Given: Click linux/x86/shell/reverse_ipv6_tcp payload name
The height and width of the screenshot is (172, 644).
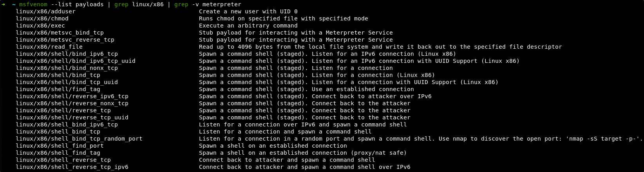Looking at the screenshot, I should 72,96.
